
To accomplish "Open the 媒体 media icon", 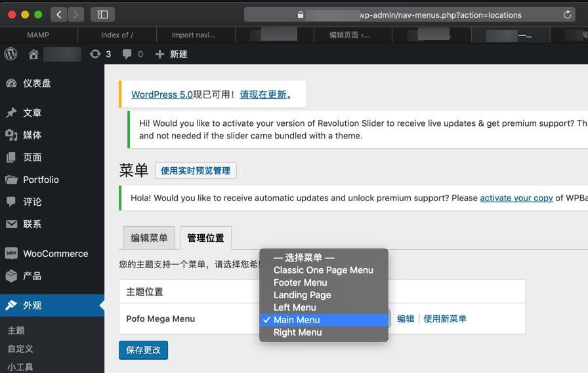I will 11,135.
